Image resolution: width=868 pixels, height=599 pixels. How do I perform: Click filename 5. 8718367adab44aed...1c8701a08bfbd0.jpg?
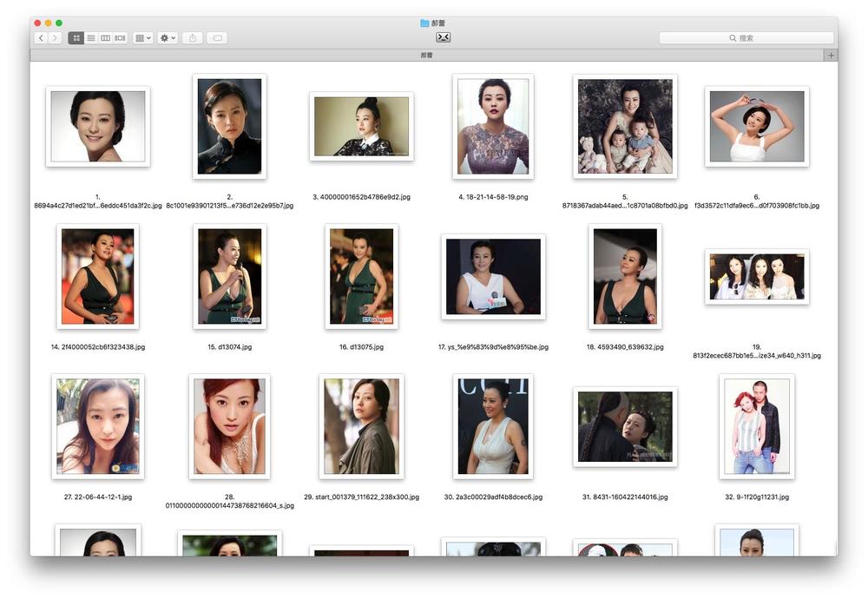click(x=625, y=201)
